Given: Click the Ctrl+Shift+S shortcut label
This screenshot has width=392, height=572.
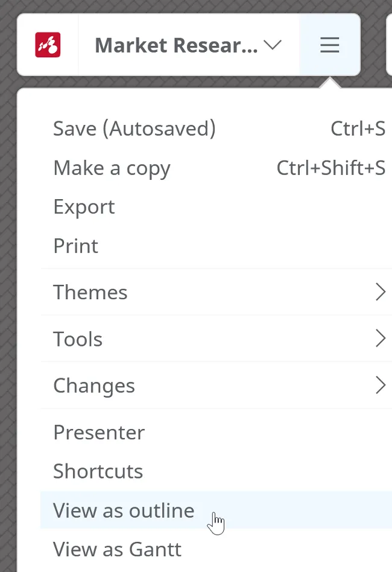Looking at the screenshot, I should click(x=330, y=168).
